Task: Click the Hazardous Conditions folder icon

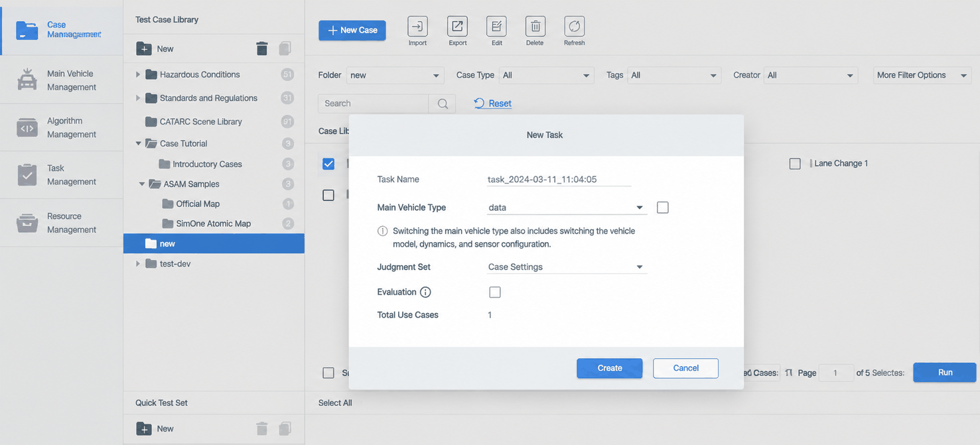Action: pos(151,74)
